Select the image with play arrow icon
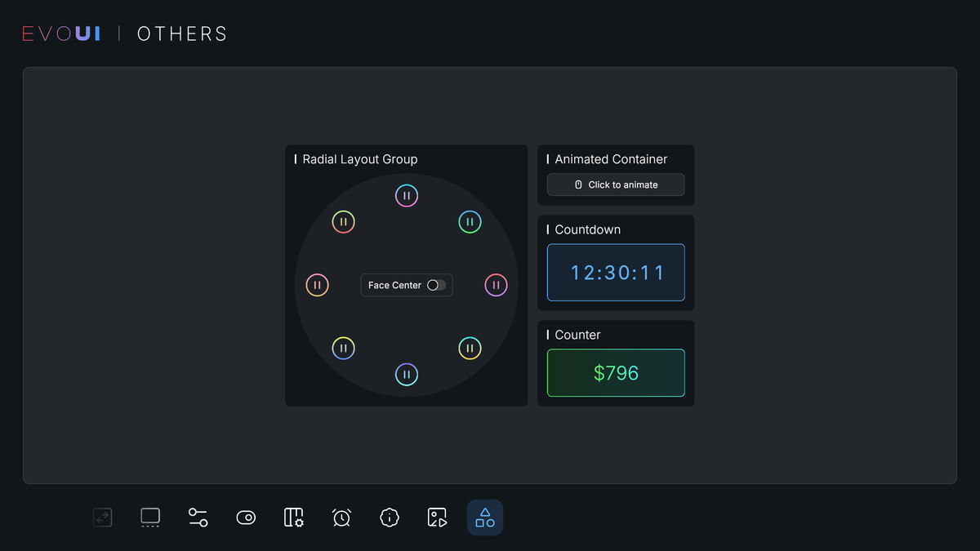 pos(437,518)
